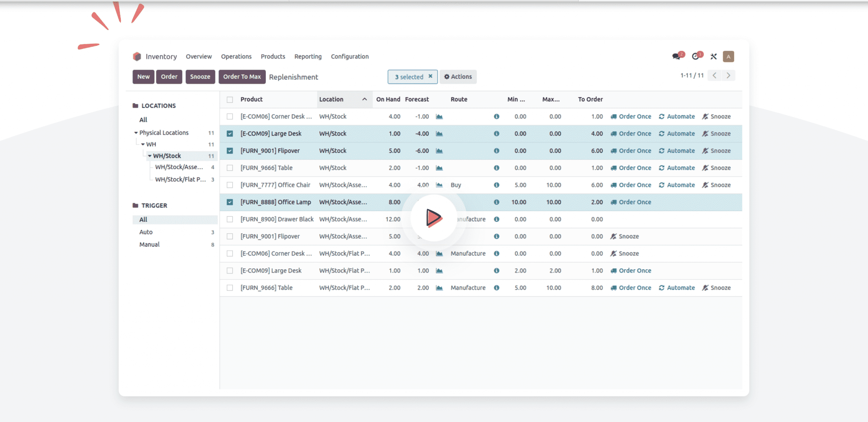The height and width of the screenshot is (422, 868).
Task: Open the Discuss messages bubble icon
Action: (677, 56)
